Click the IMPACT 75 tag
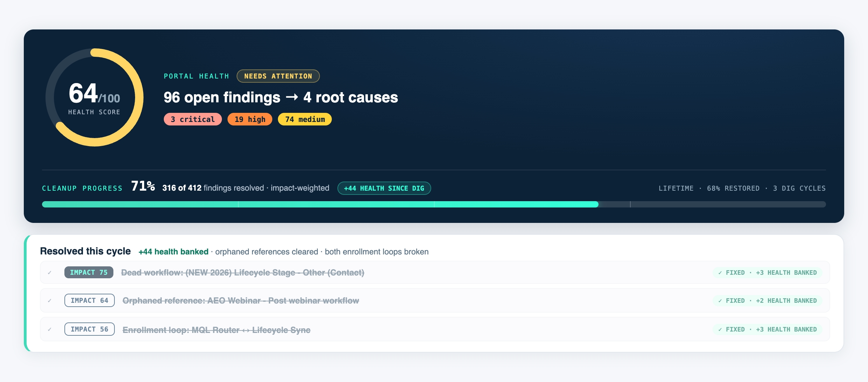Screen dimensions: 868x382 tap(89, 272)
